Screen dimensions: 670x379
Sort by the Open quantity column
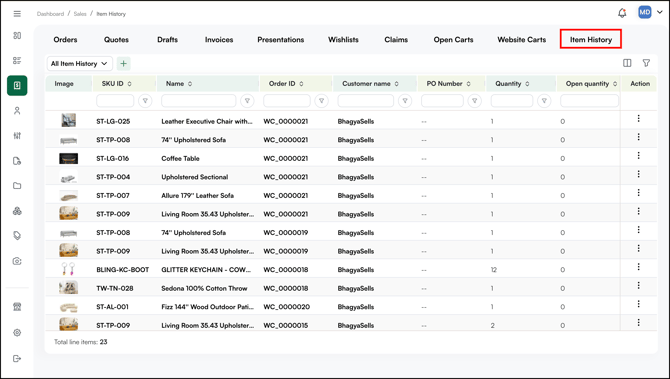[x=615, y=84]
